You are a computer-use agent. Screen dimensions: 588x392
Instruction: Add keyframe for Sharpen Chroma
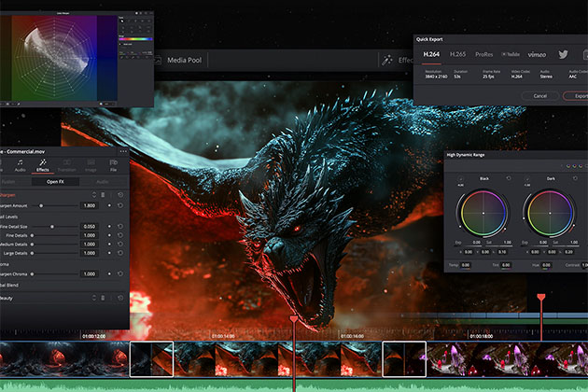point(109,274)
